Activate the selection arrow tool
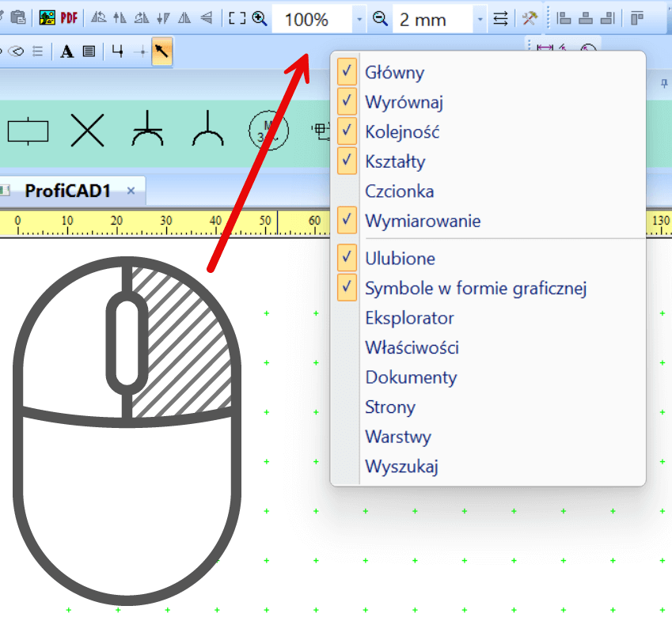Screen dimensions: 672x621 pos(162,51)
